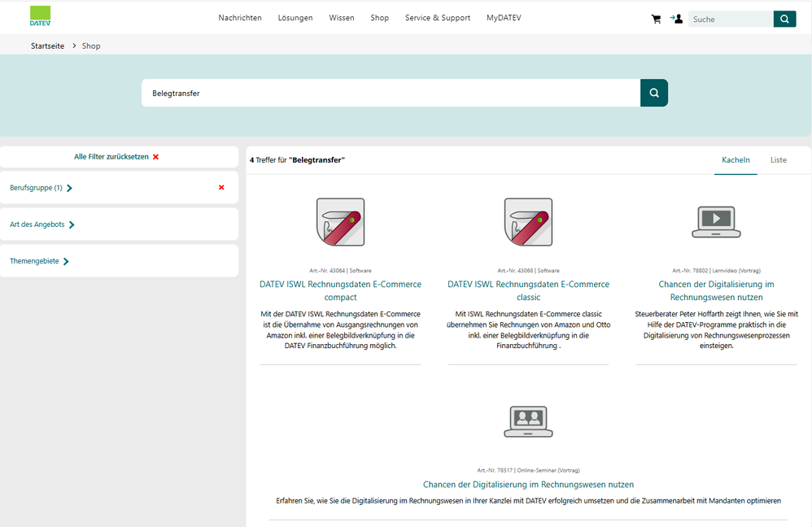Open the shopping cart
This screenshot has width=812, height=527.
[656, 20]
